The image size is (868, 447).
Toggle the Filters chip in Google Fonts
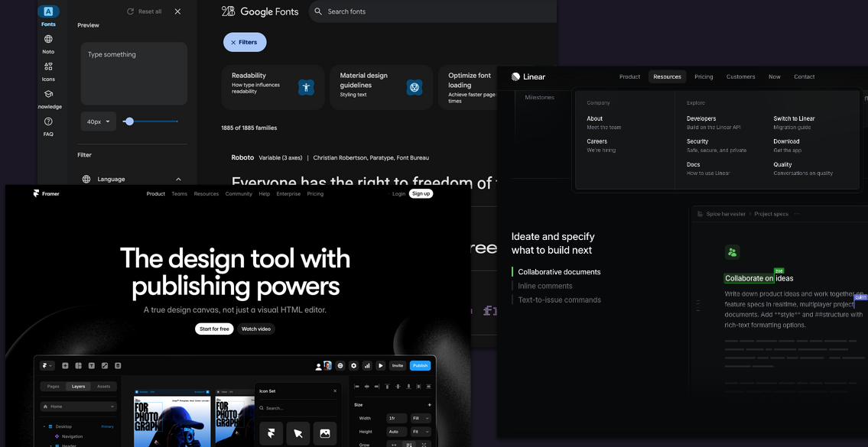click(245, 43)
